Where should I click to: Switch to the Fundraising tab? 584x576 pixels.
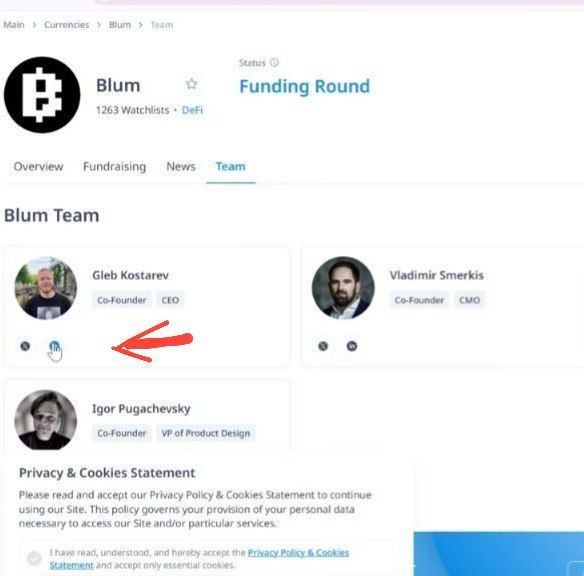click(114, 166)
